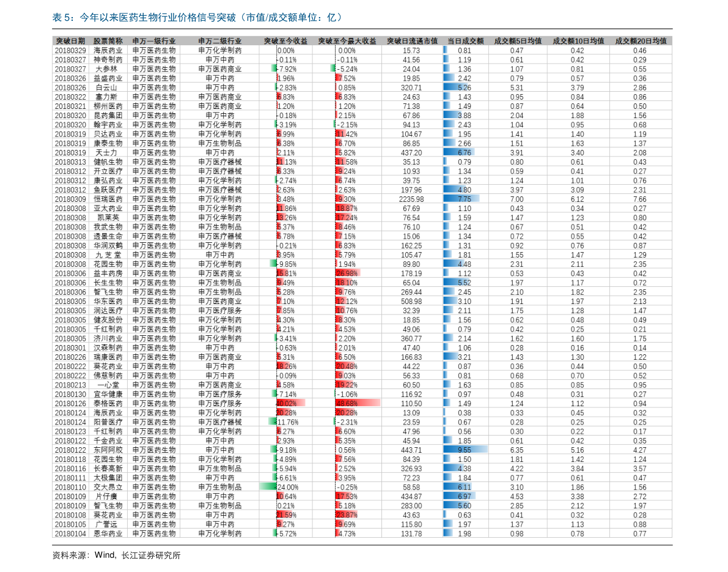728x572 pixels.
Task: Select stock name 瑞康医药
Action: click(108, 357)
